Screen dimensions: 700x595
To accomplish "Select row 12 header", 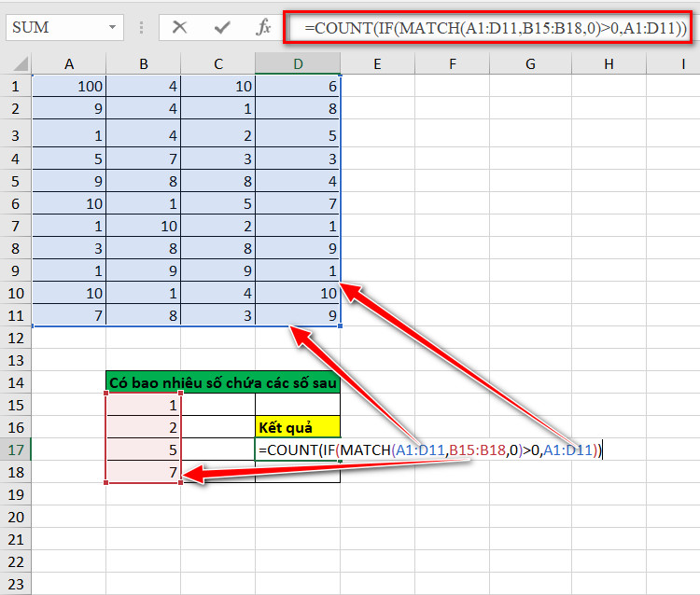I will 16,339.
